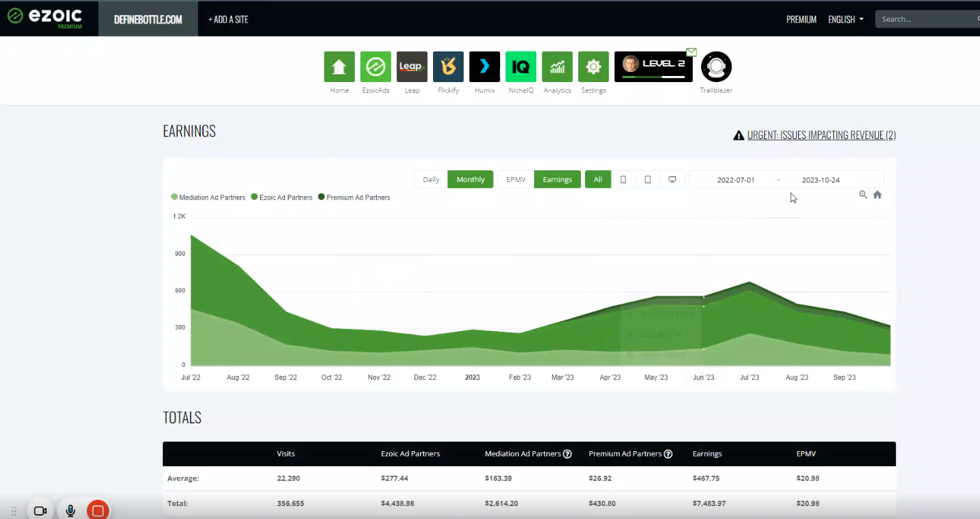
Task: Select All devices filter
Action: click(598, 179)
